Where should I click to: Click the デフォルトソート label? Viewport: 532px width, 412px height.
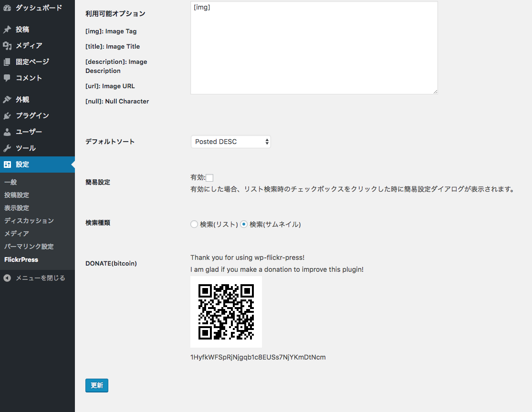[110, 142]
